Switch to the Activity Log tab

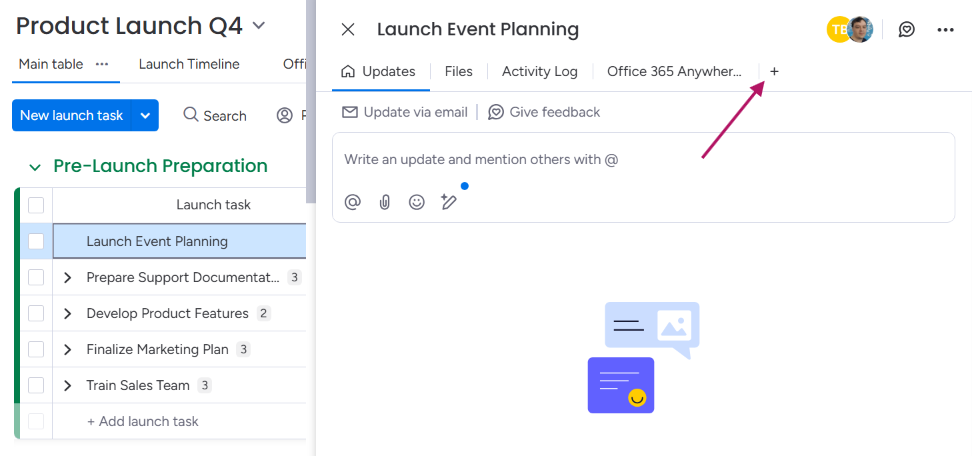pos(539,72)
